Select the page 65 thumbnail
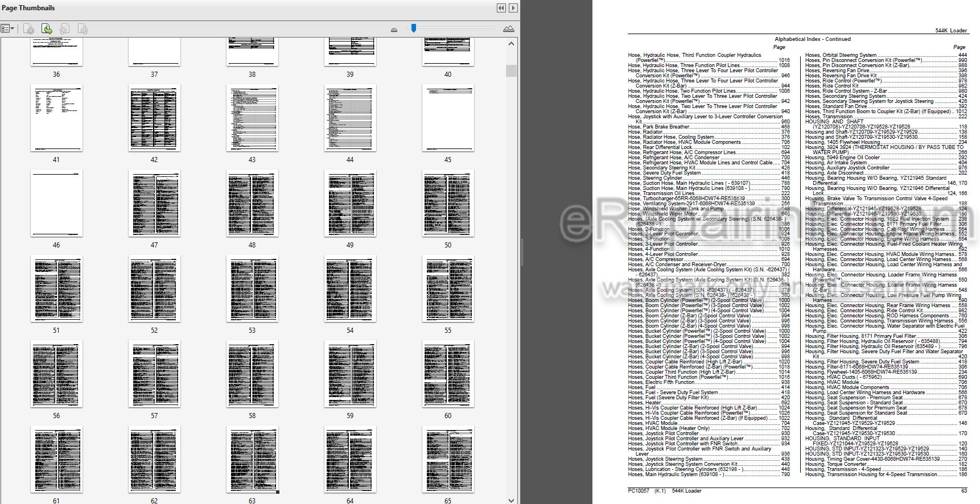The image size is (980, 504). 448,460
